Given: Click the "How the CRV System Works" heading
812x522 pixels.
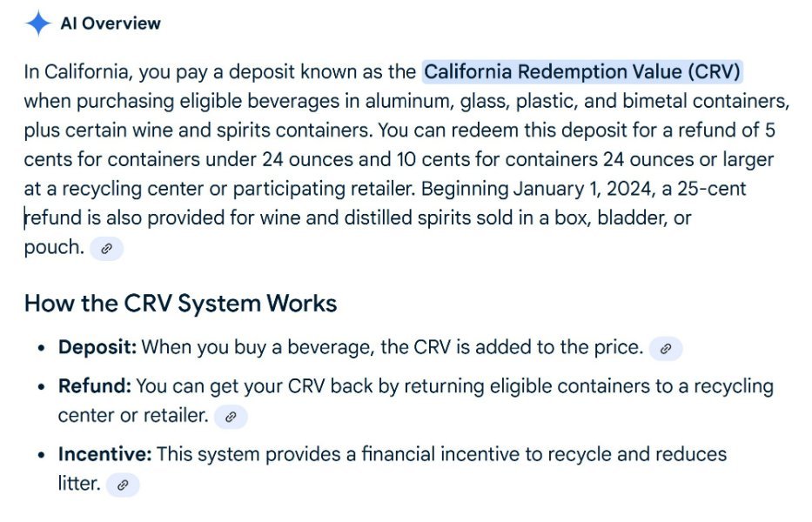Looking at the screenshot, I should coord(180,304).
